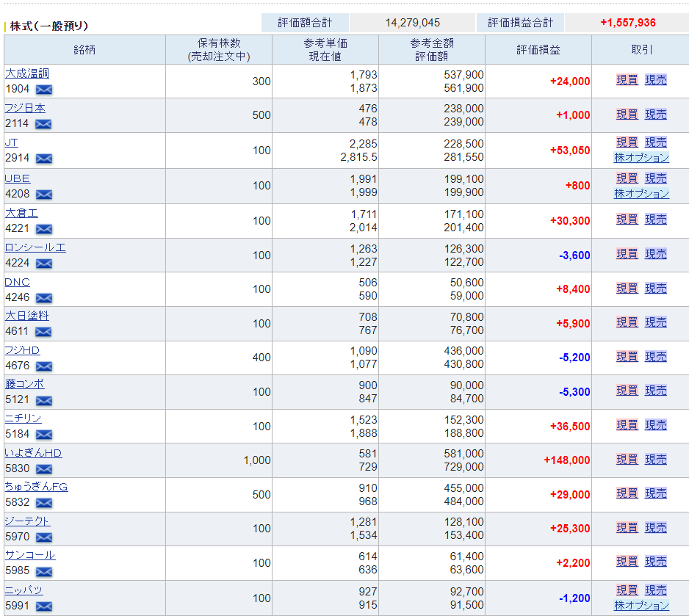Open the envelope icon beside 5830

click(44, 469)
